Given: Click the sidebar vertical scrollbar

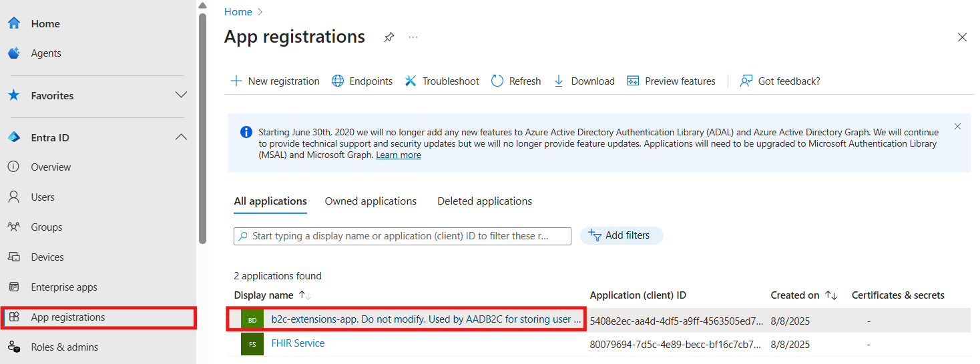Looking at the screenshot, I should point(202,129).
